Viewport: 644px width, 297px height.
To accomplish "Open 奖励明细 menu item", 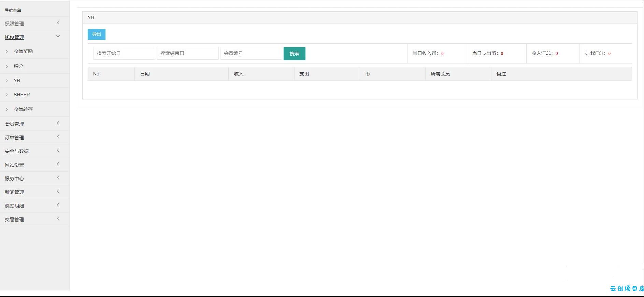I will pyautogui.click(x=14, y=206).
